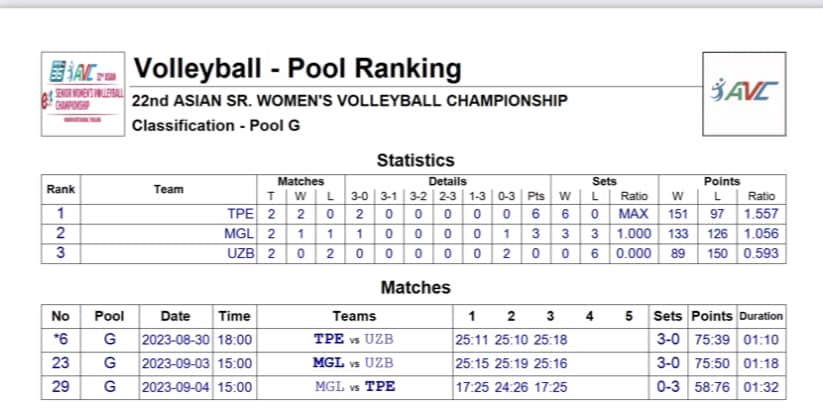The height and width of the screenshot is (410, 823).
Task: Click the AVC logo at top right
Action: click(x=744, y=93)
